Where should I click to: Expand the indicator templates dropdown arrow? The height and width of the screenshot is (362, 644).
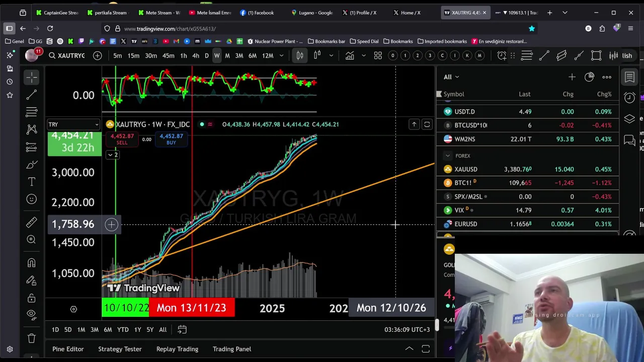[364, 55]
